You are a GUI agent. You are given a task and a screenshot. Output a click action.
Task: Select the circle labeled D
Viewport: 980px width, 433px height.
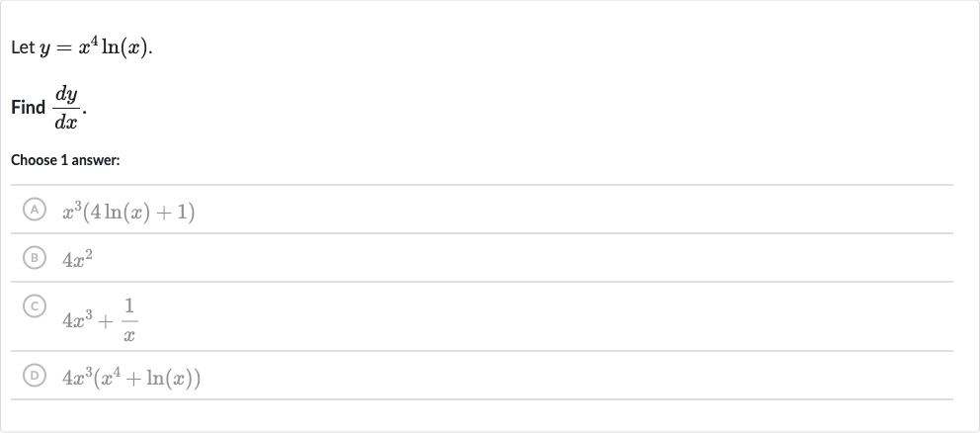[x=35, y=376]
